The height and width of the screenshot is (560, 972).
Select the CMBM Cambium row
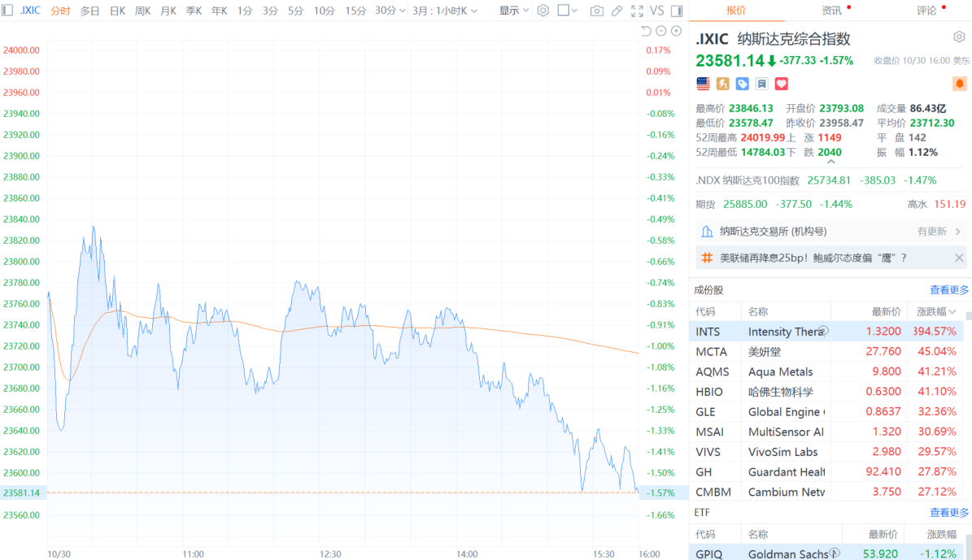click(826, 492)
